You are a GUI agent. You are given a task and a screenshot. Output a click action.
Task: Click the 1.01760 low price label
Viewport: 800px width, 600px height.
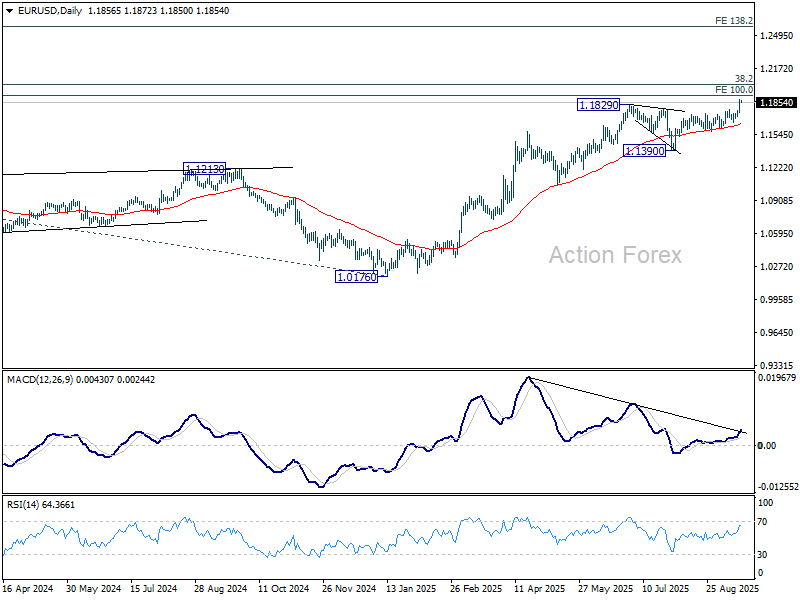pyautogui.click(x=357, y=277)
